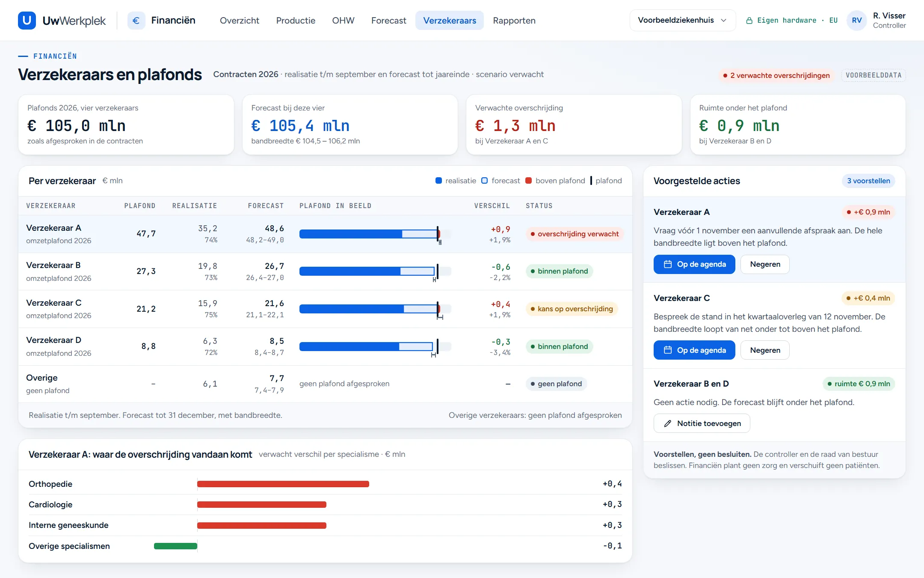Image resolution: width=924 pixels, height=578 pixels.
Task: Click Verzekeraar D's plafond progress bar
Action: 375,346
